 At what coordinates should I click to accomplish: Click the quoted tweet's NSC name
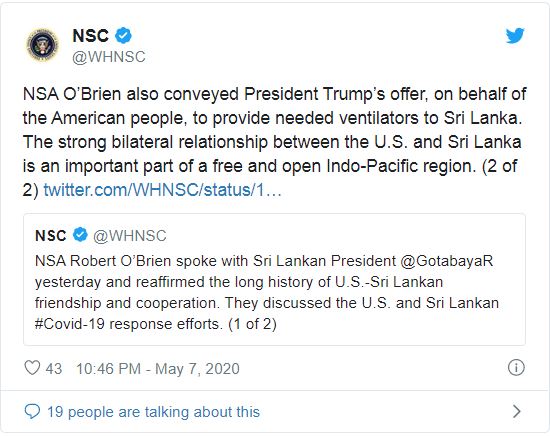coord(51,236)
